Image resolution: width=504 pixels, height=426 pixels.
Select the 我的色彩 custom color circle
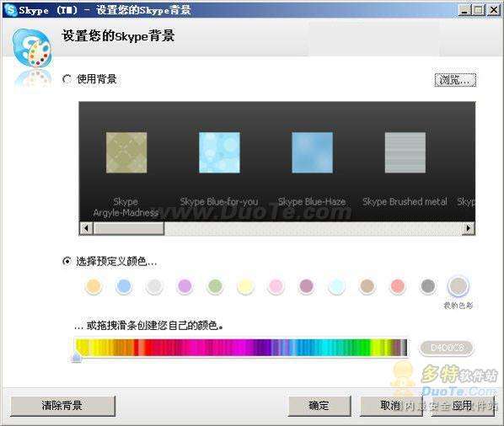[458, 285]
